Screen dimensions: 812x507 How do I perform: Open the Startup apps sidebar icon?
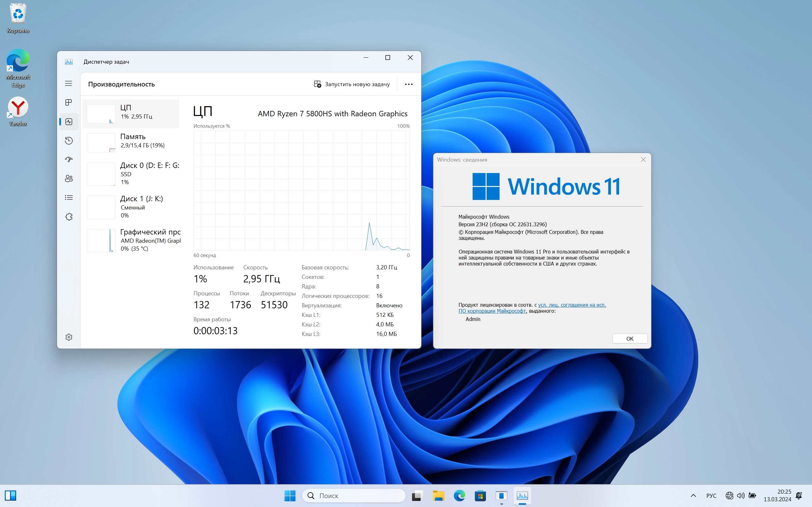[69, 160]
